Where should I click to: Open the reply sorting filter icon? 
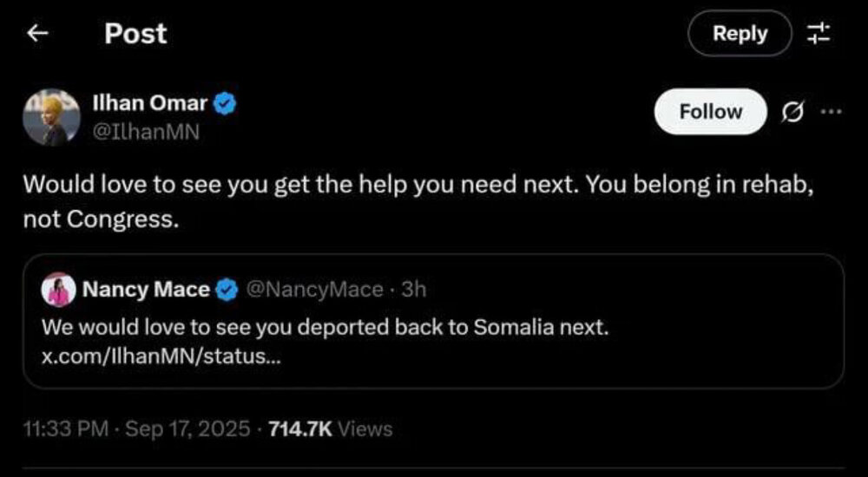tap(819, 34)
